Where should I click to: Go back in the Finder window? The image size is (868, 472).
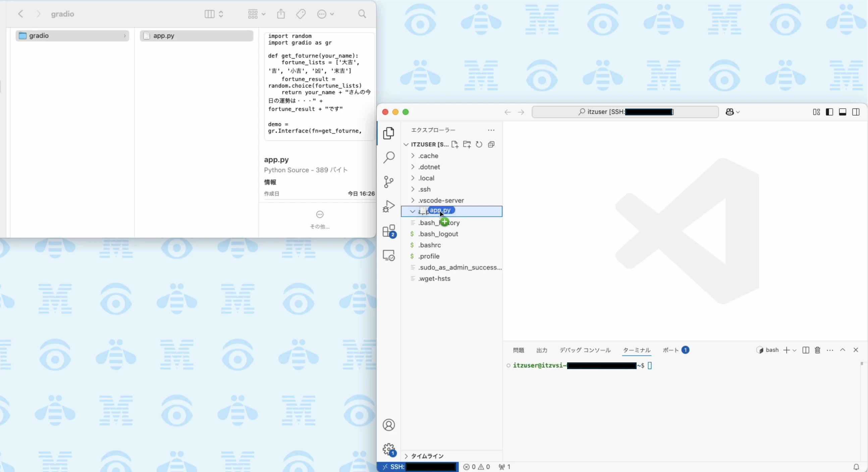pyautogui.click(x=21, y=14)
